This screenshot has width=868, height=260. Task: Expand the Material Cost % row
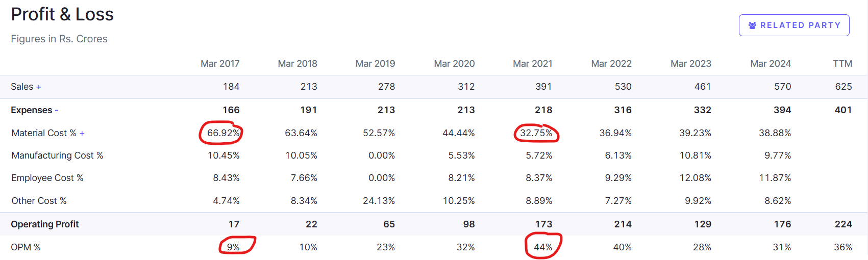82,134
